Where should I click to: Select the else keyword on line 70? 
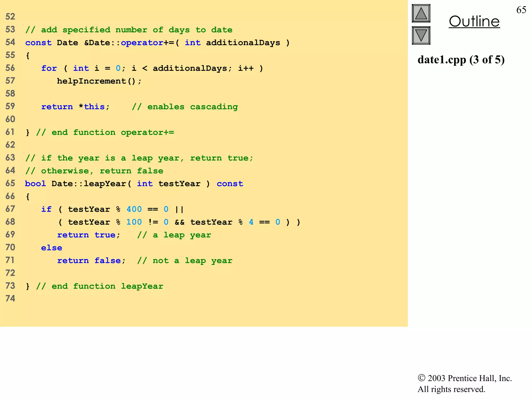click(52, 248)
